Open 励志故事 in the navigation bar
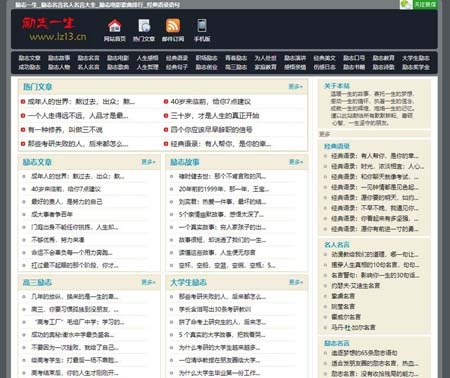Image resolution: width=450 pixels, height=378 pixels. (x=59, y=58)
